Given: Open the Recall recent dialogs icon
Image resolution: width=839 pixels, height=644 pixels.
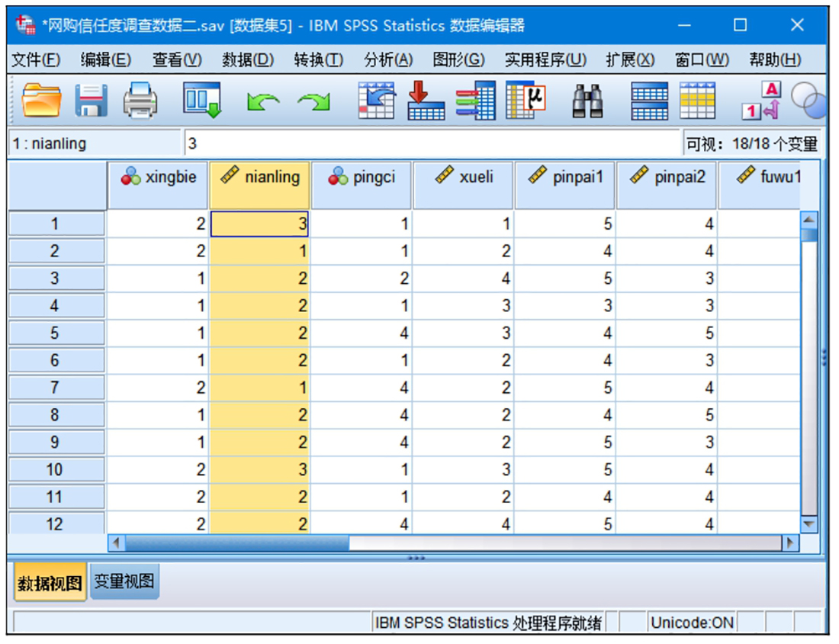Looking at the screenshot, I should coord(202,101).
